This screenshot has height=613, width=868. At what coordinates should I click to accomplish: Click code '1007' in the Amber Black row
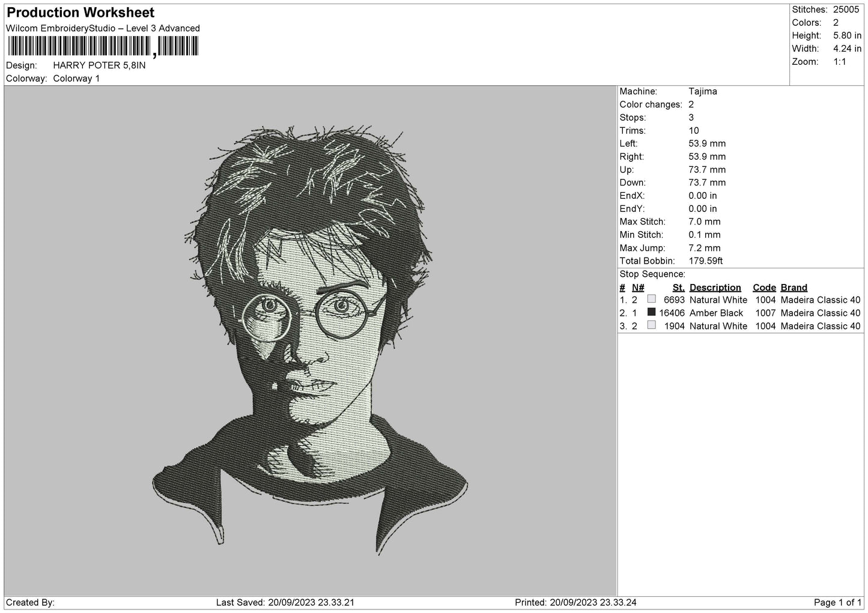(x=765, y=313)
